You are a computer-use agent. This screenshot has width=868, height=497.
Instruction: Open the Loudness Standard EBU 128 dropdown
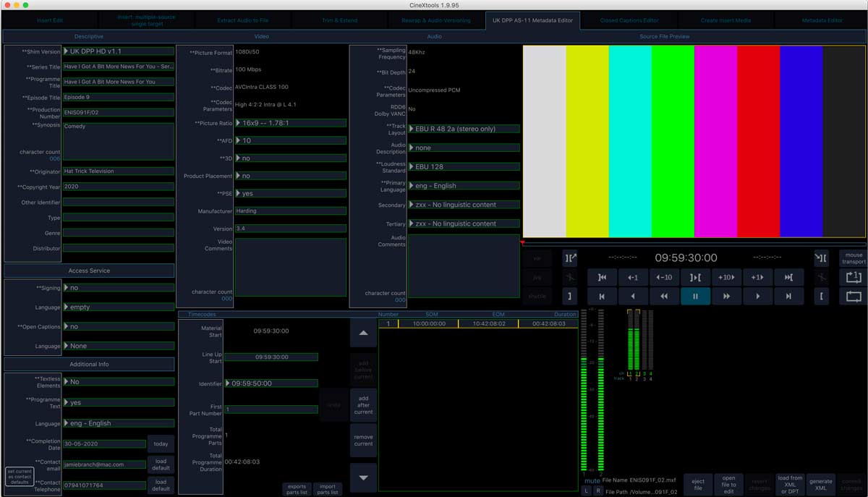click(x=464, y=166)
